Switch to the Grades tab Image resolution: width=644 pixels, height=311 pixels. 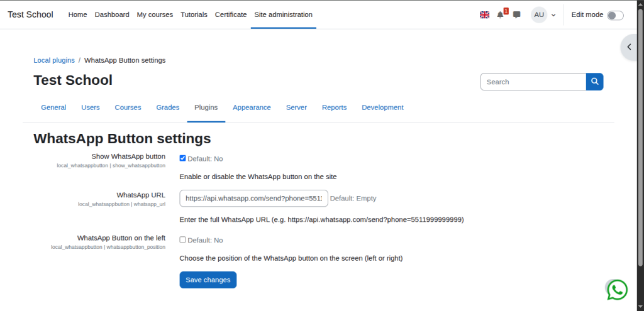click(167, 107)
